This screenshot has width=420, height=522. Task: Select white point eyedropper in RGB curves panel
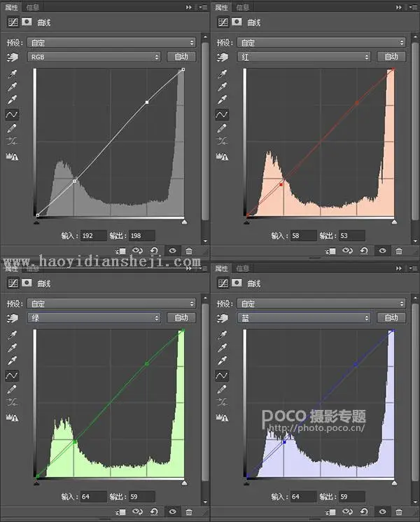point(12,99)
